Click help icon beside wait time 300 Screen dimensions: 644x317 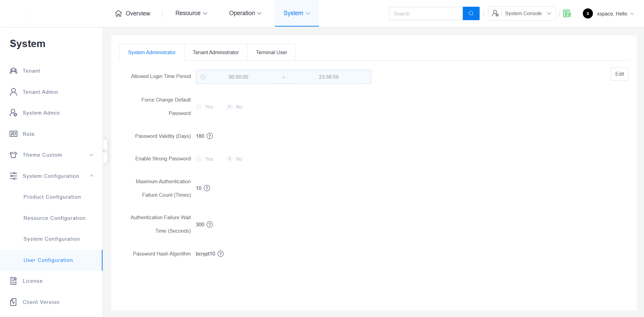210,225
